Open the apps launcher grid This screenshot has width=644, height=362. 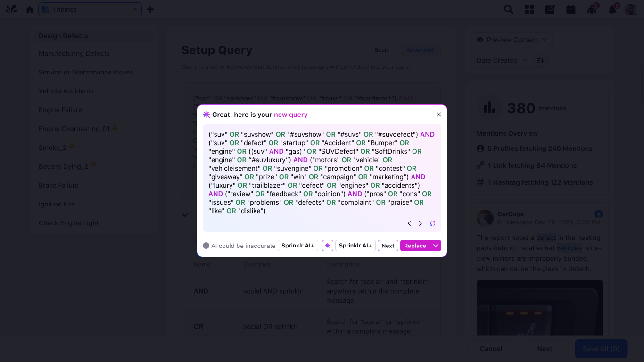point(529,9)
